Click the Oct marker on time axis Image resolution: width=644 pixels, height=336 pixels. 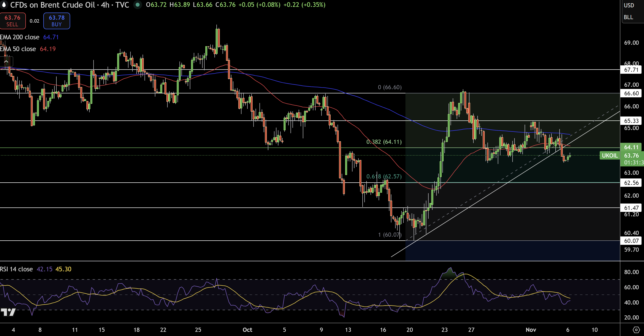click(x=247, y=330)
